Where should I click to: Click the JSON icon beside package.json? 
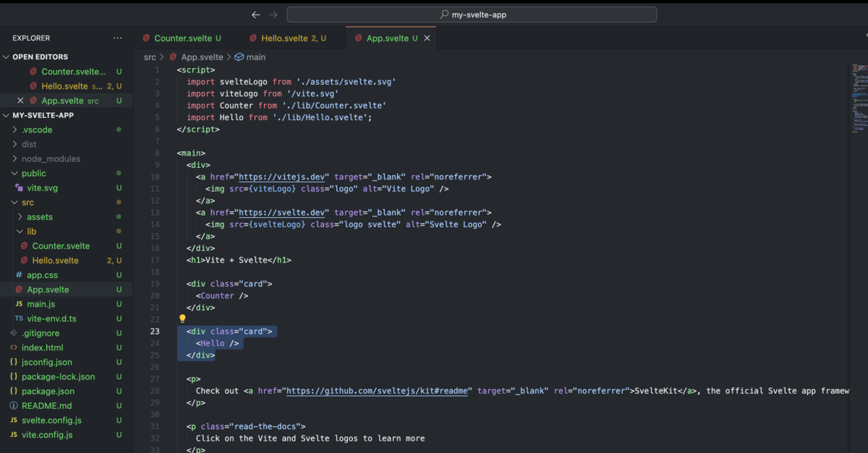tap(14, 391)
